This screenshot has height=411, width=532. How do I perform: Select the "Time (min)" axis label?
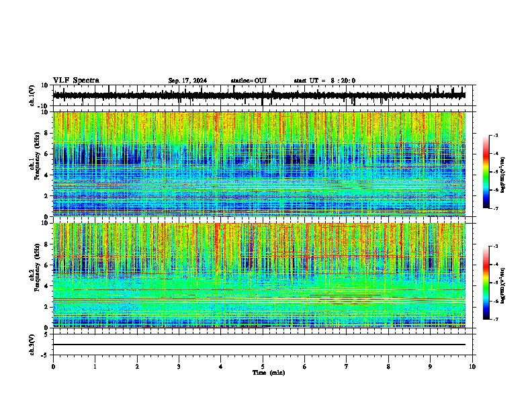pos(269,373)
